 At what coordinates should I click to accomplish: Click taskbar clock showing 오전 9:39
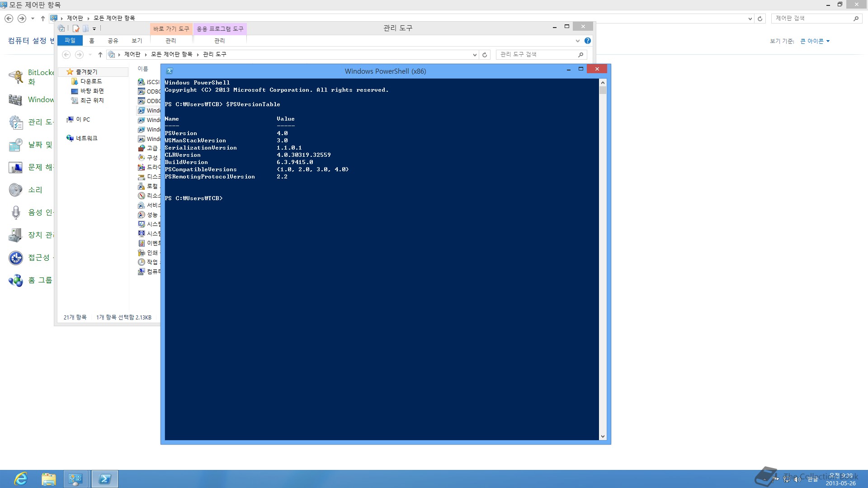(x=841, y=479)
